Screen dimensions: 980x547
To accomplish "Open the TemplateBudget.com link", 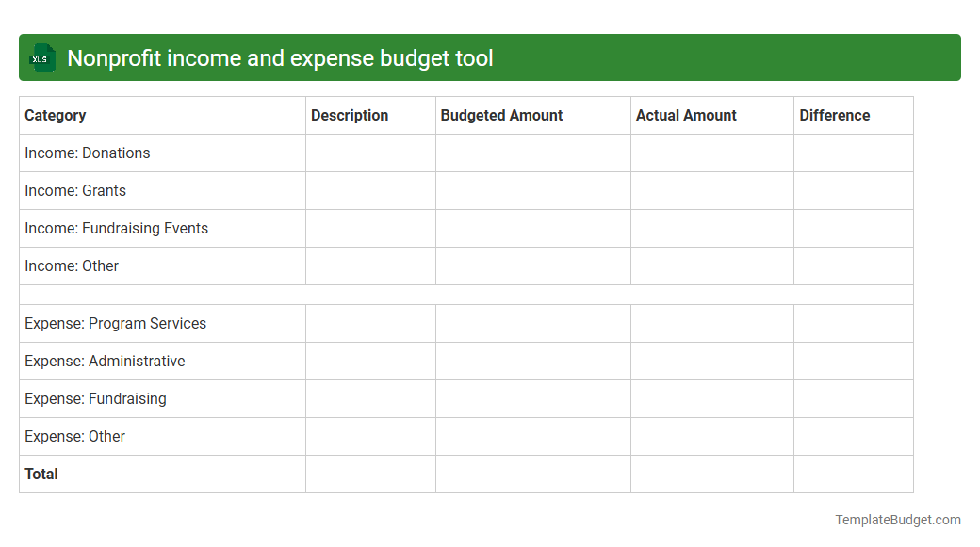I will coord(896,518).
